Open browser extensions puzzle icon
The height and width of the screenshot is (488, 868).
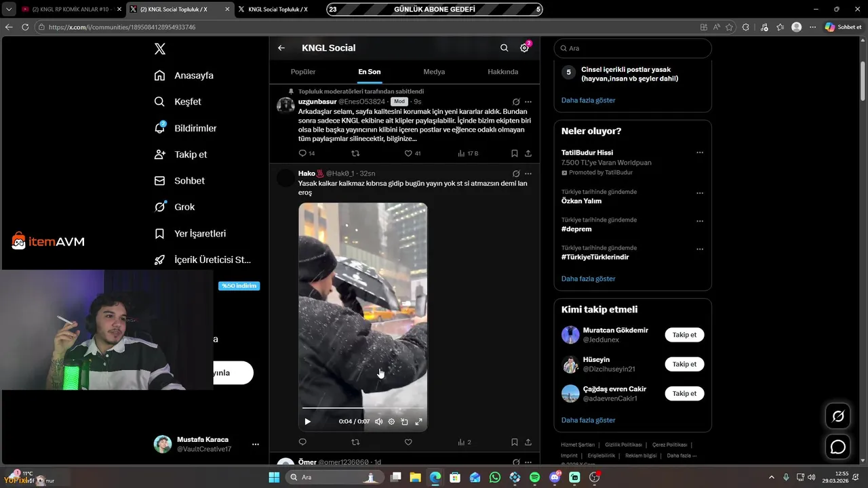tap(746, 27)
